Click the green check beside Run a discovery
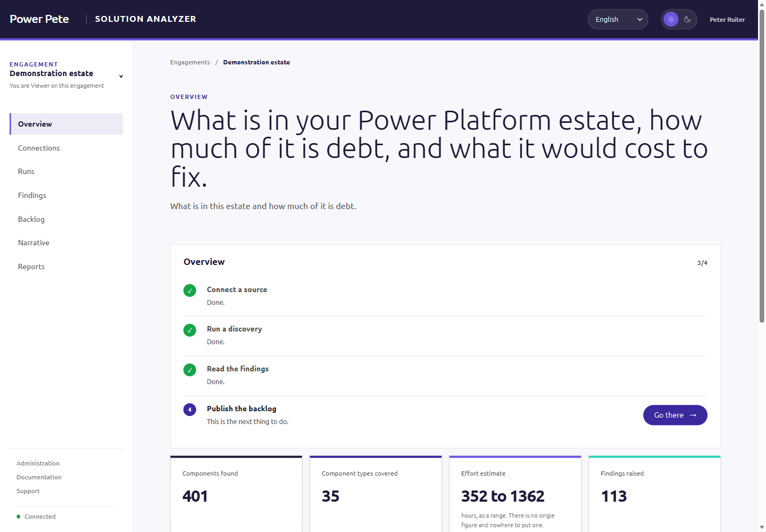Screen dimensions: 766x532 tap(190, 330)
